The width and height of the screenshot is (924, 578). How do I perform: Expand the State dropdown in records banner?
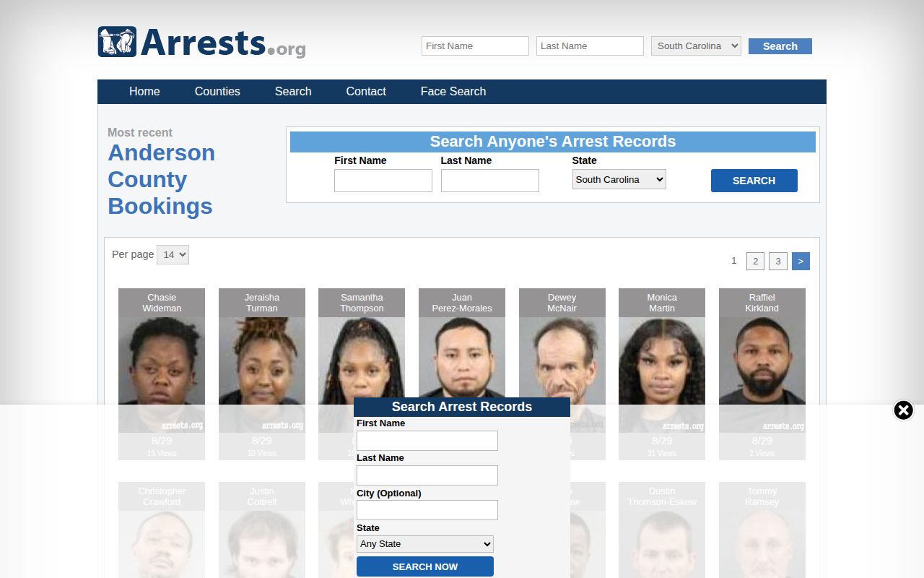pyautogui.click(x=619, y=179)
